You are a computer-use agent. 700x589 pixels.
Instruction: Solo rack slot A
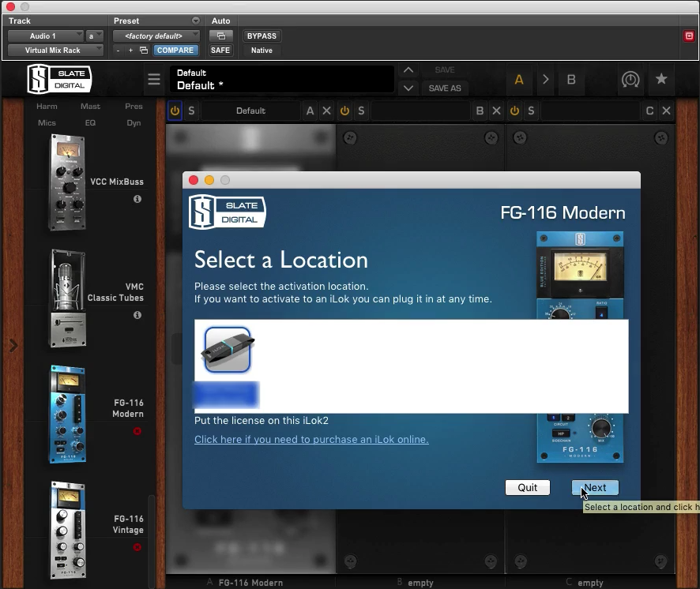pyautogui.click(x=191, y=111)
